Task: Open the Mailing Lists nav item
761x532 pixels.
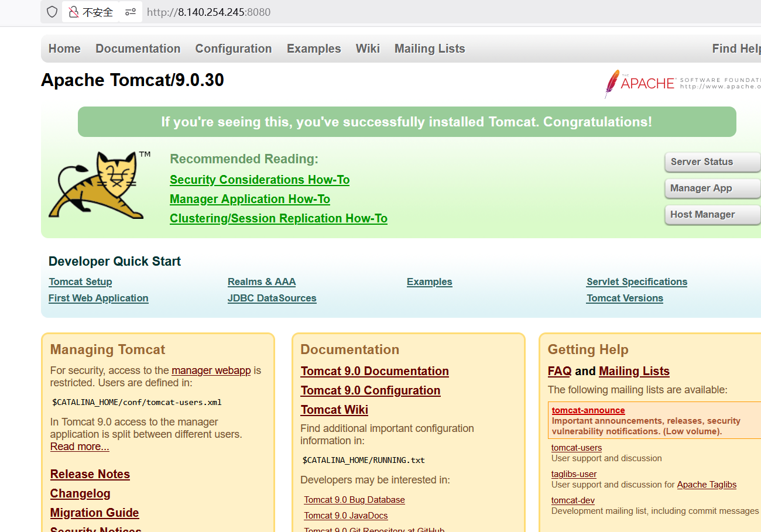Action: click(x=430, y=49)
